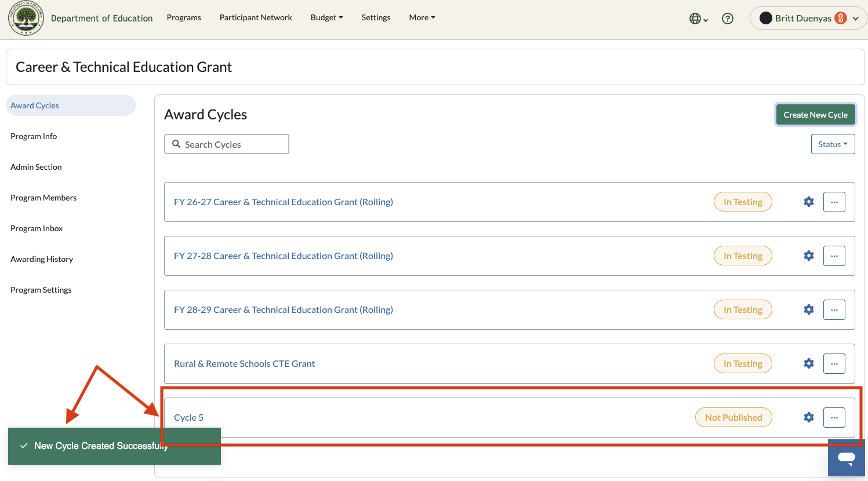The width and height of the screenshot is (868, 481).
Task: Click the Department of Education seal logo
Action: coord(26,19)
